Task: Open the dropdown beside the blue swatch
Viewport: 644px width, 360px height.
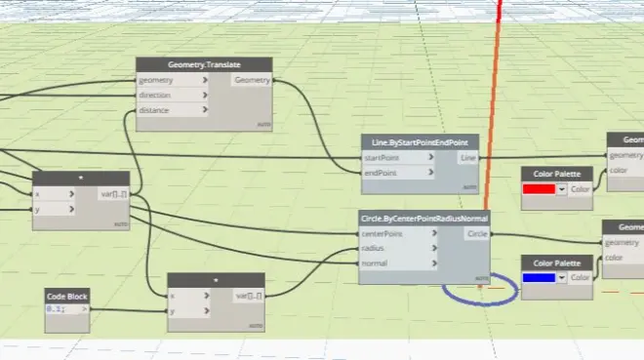Action: click(561, 278)
